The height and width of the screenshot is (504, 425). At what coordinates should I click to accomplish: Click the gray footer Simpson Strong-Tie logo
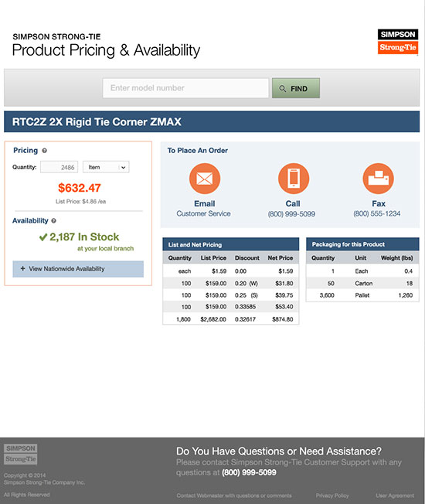[21, 454]
